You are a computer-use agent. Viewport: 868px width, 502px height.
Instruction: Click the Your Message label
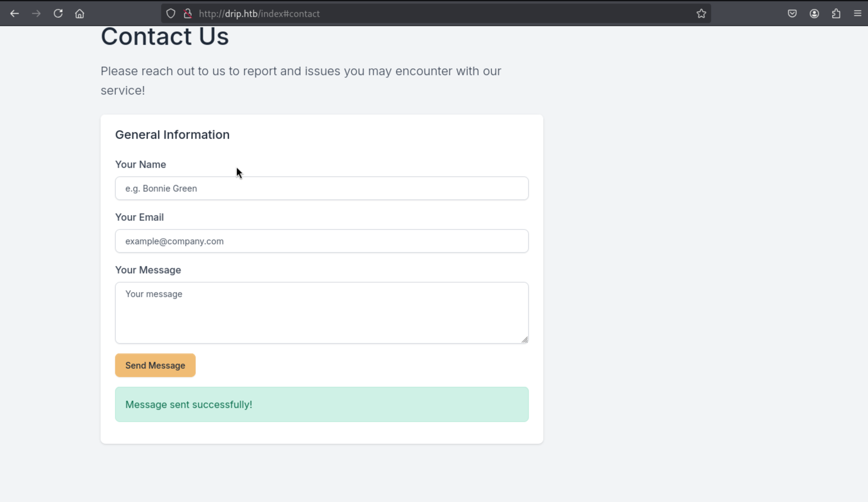(148, 270)
